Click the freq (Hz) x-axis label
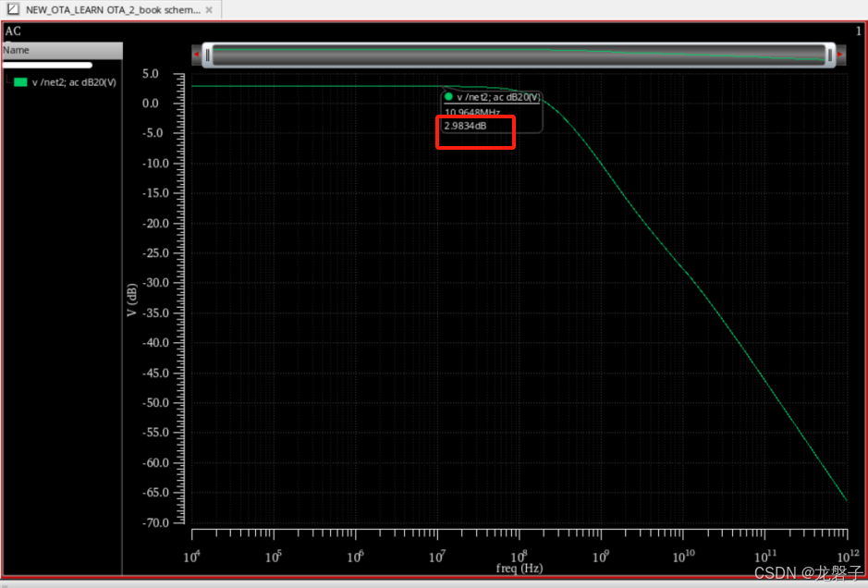 pos(520,568)
